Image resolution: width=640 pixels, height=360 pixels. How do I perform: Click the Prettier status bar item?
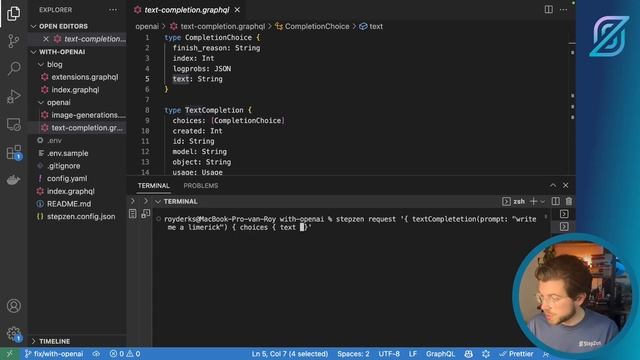tap(516, 354)
